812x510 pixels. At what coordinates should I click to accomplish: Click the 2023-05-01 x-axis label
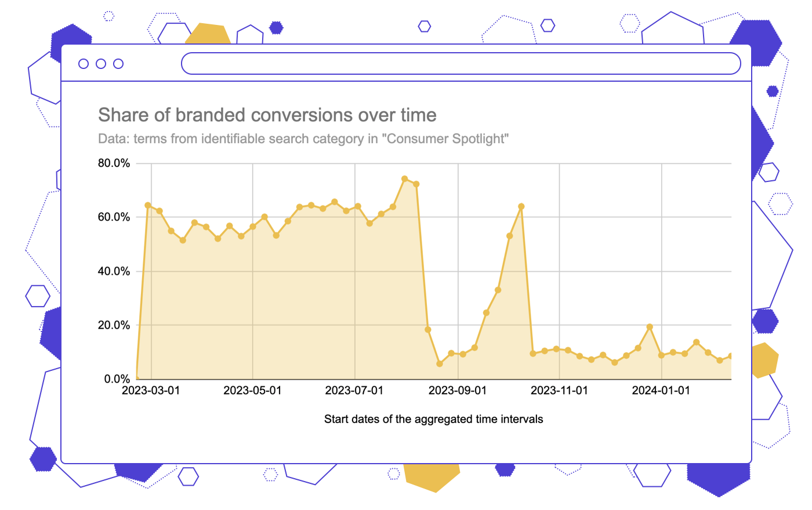click(x=252, y=391)
